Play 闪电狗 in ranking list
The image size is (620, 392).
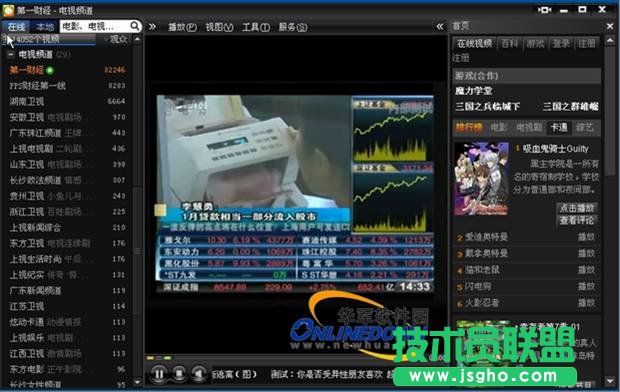click(586, 286)
